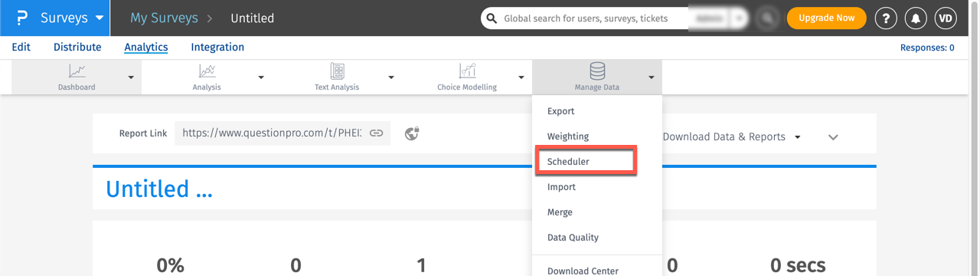Image resolution: width=980 pixels, height=276 pixels.
Task: Expand the Analysis dropdown arrow
Action: click(261, 77)
